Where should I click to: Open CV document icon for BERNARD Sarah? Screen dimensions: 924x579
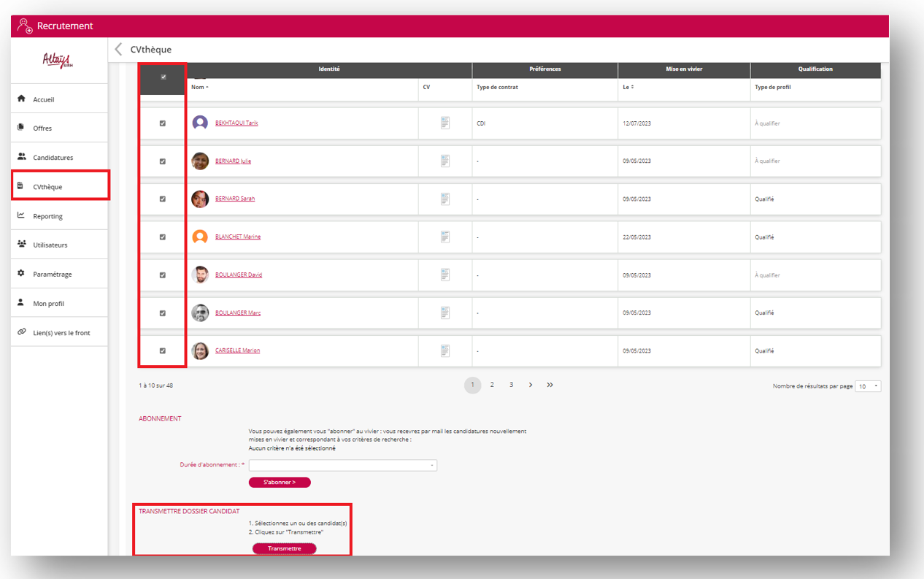(x=445, y=199)
